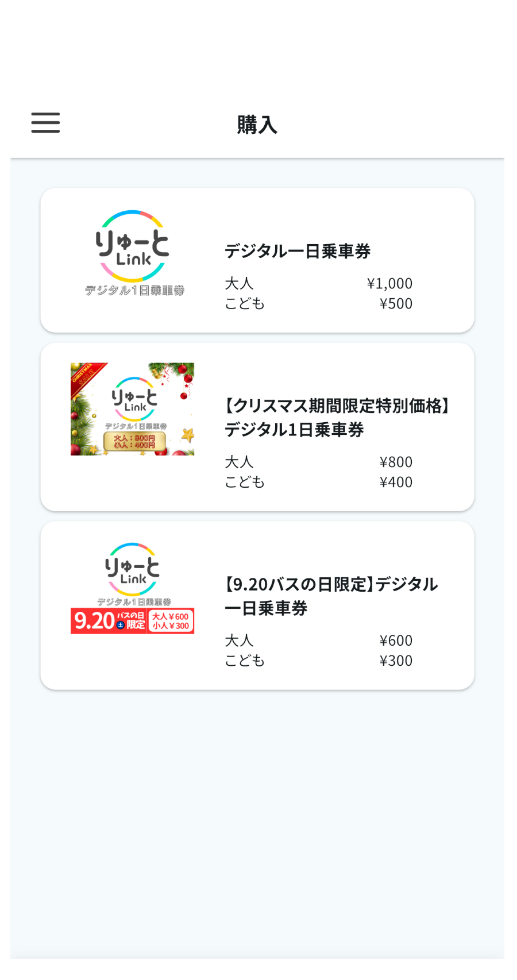Select the クリスマス期間限定特別価格 ticket title
Viewport: 517px width, 980px height.
pyautogui.click(x=337, y=418)
